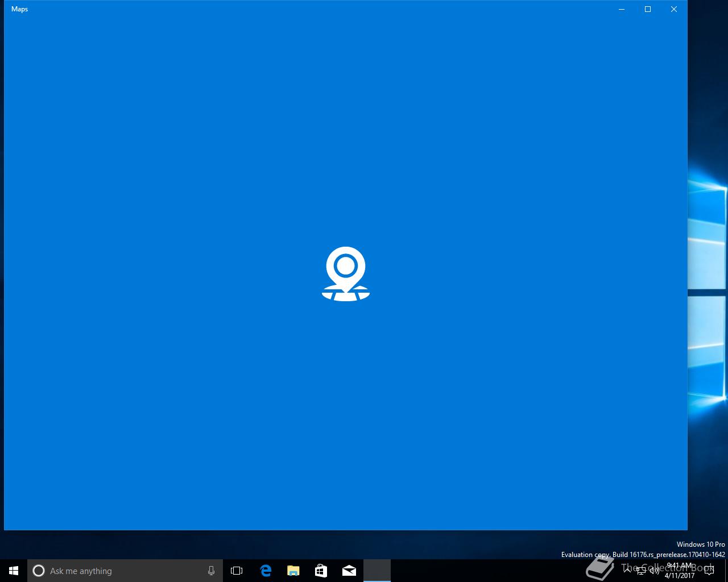Close the Maps window

pyautogui.click(x=674, y=9)
